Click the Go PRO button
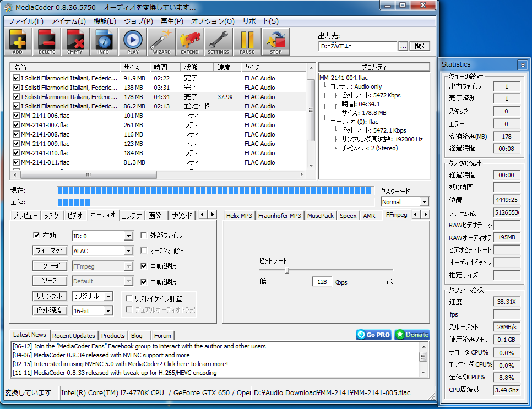The height and width of the screenshot is (409, 532). tap(373, 335)
